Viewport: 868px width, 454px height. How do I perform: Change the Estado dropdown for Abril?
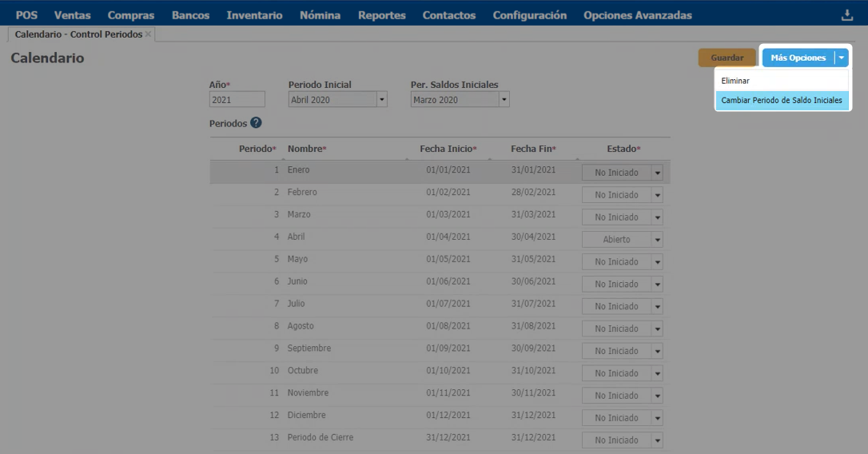[657, 240]
